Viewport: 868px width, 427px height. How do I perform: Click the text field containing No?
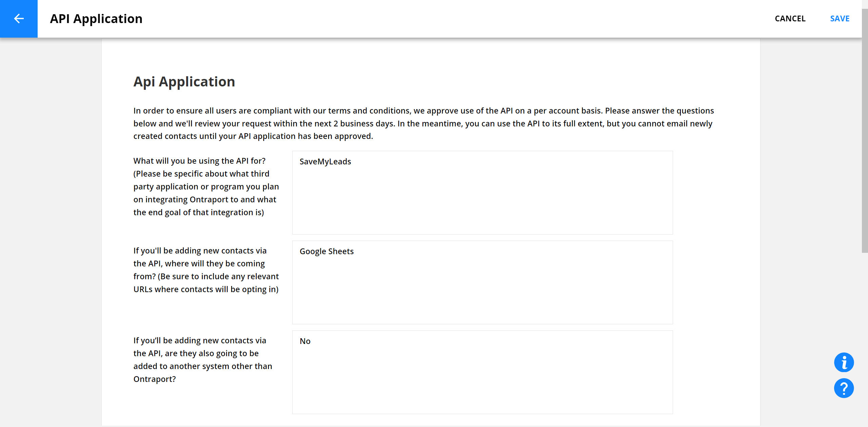pos(482,372)
